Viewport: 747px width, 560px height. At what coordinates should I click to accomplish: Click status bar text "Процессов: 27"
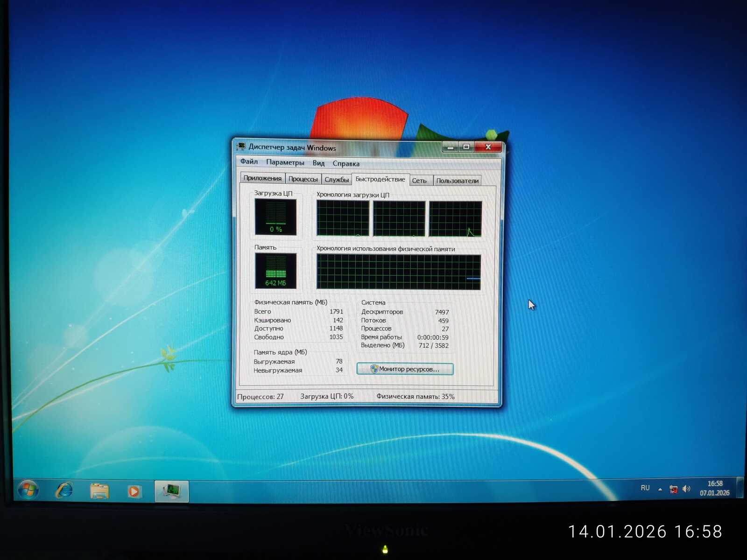[261, 397]
